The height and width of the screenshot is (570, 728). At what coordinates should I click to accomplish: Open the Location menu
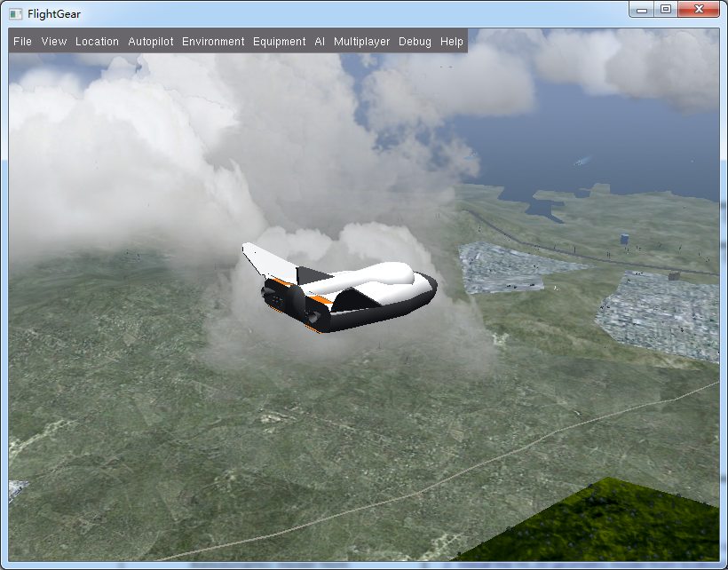97,42
